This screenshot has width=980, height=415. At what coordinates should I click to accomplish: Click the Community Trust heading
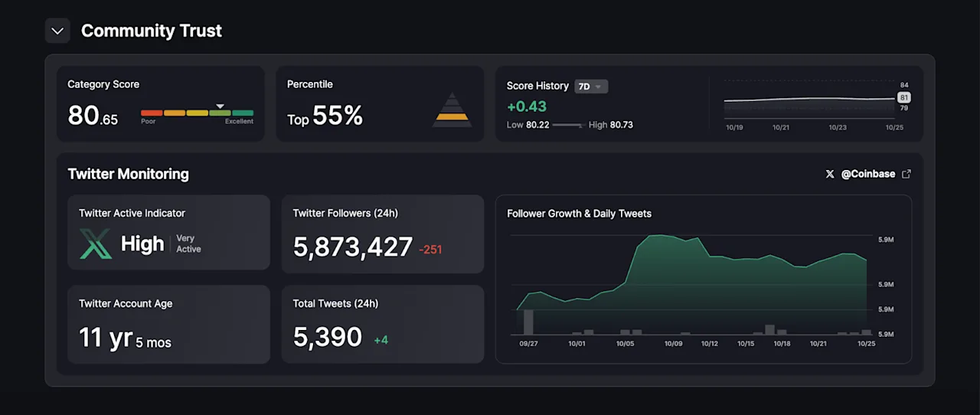pyautogui.click(x=152, y=31)
